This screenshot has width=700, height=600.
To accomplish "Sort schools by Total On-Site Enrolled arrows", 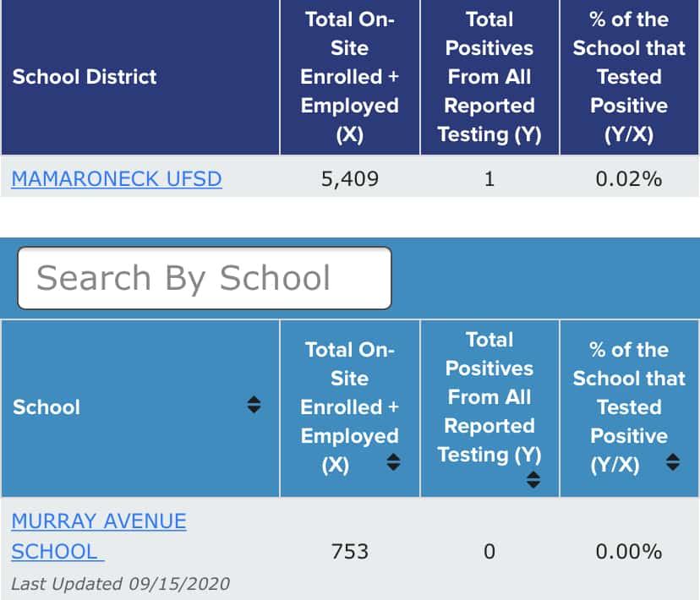I will (393, 462).
